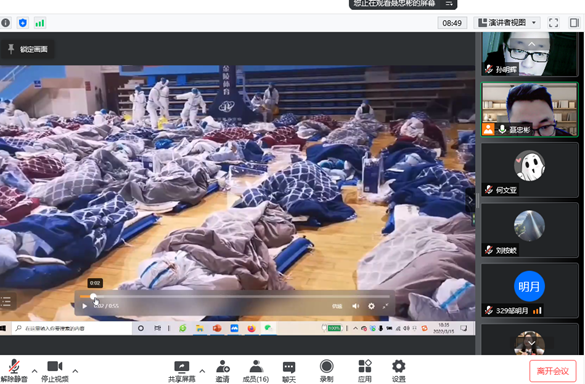
Task: Open 设置 settings
Action: pyautogui.click(x=398, y=371)
